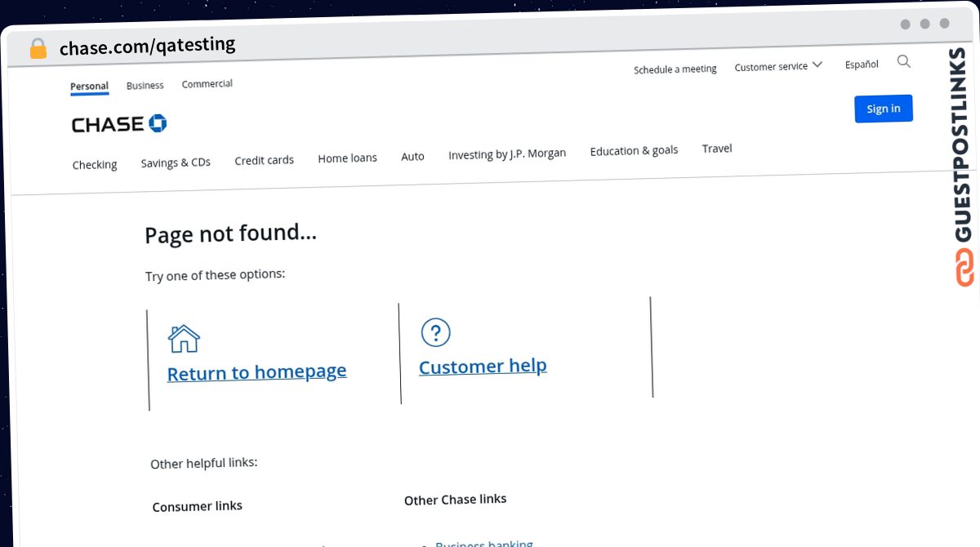Click the Return to homepage link
Screen dimensions: 980x547
pyautogui.click(x=256, y=372)
